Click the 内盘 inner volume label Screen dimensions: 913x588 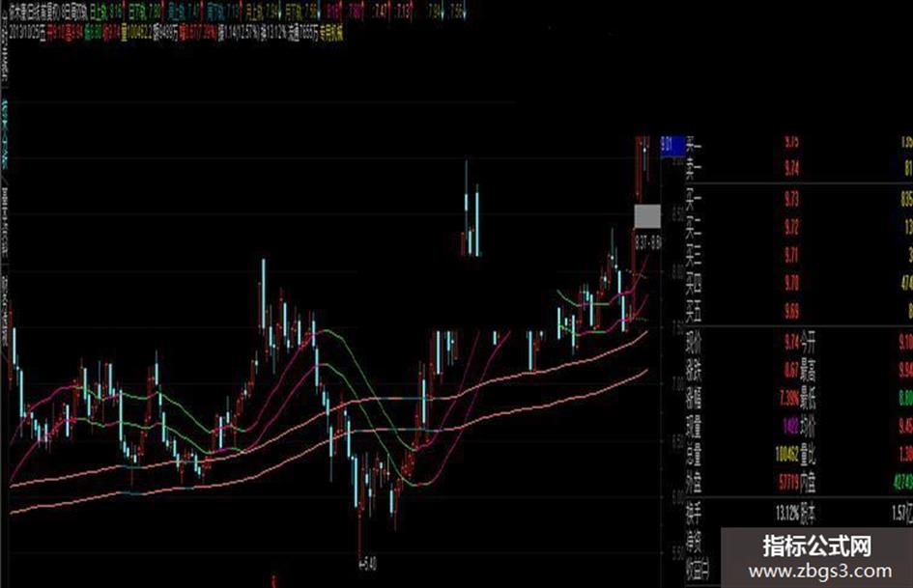pyautogui.click(x=809, y=482)
